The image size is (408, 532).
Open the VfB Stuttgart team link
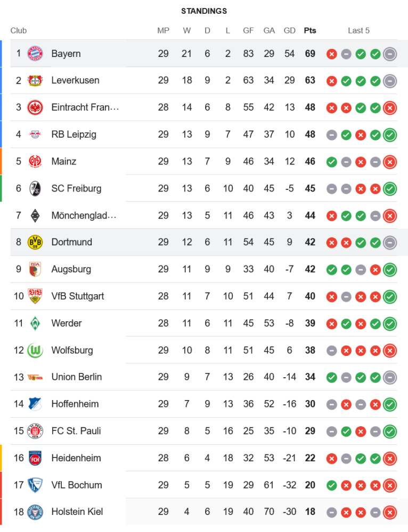(78, 296)
